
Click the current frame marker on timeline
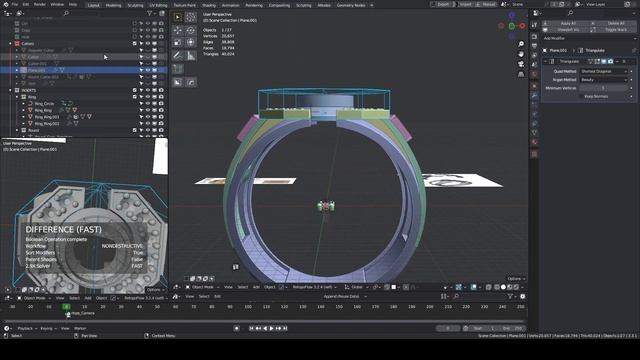(x=66, y=307)
